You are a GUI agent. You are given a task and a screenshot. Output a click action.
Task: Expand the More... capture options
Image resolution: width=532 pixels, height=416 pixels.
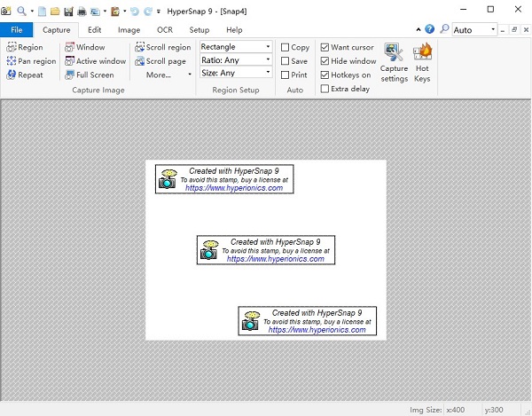click(168, 75)
